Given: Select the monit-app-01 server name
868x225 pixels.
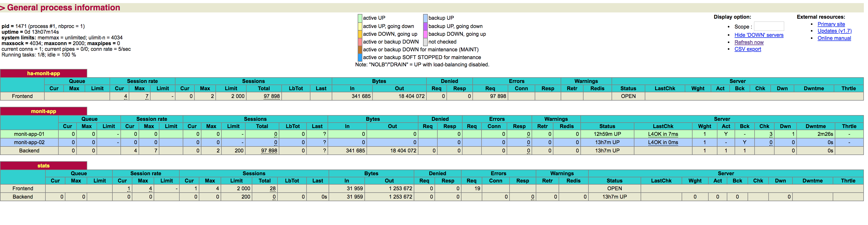Looking at the screenshot, I should (x=29, y=134).
